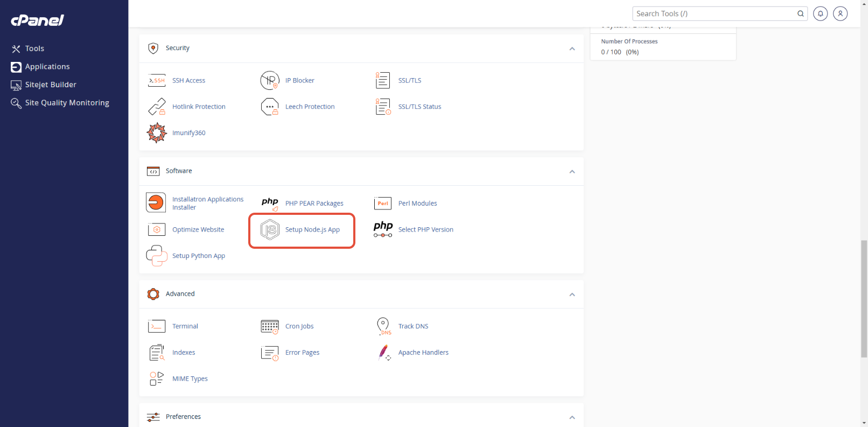Open Sitejet Builder in sidebar

coord(44,85)
